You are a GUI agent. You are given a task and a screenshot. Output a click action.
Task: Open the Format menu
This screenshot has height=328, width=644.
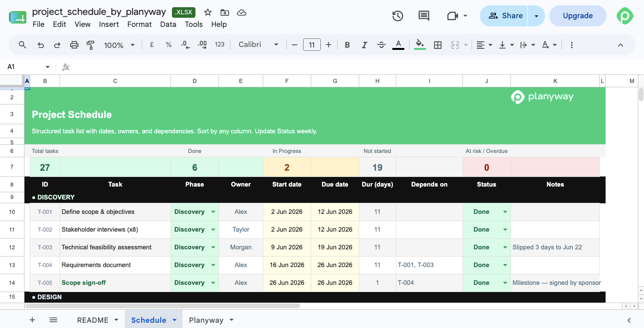[x=139, y=24]
